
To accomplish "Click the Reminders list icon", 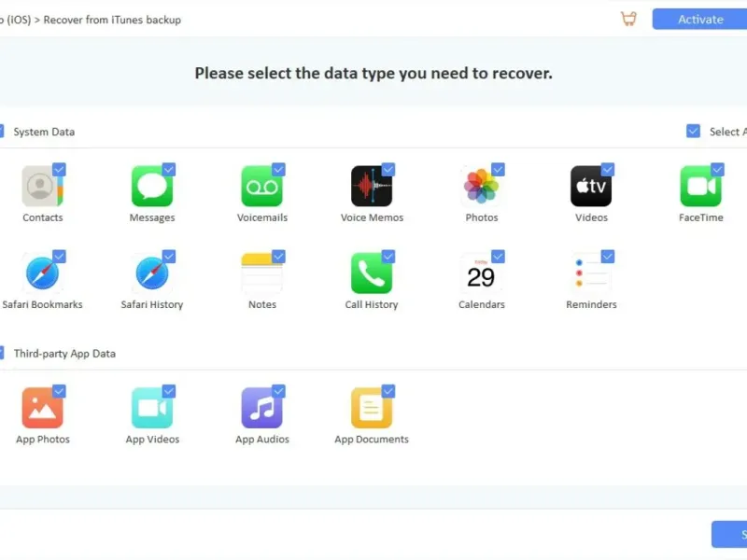I will pyautogui.click(x=591, y=273).
